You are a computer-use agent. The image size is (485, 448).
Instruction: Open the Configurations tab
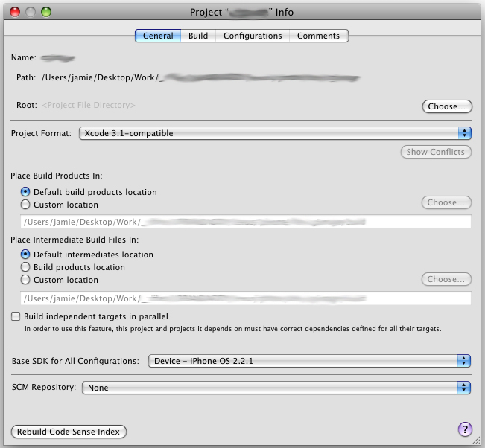[253, 36]
